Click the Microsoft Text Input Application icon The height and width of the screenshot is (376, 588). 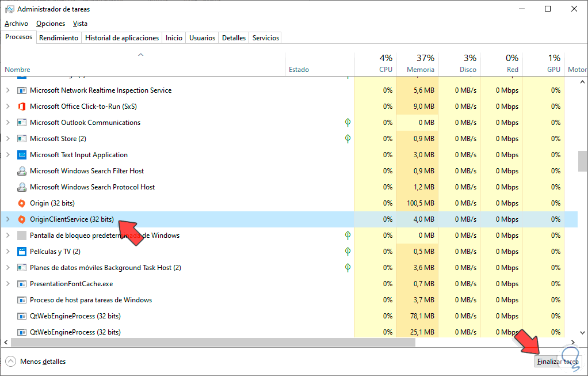[22, 155]
